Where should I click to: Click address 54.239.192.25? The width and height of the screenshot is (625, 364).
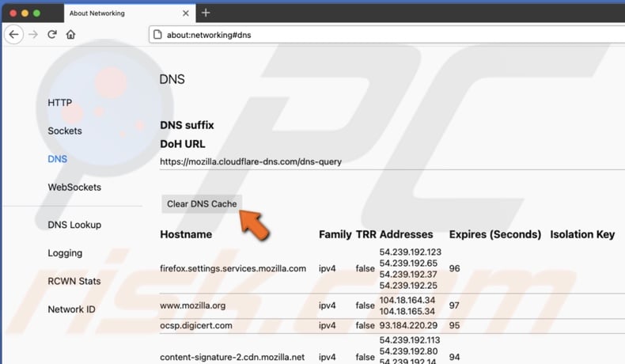click(408, 286)
